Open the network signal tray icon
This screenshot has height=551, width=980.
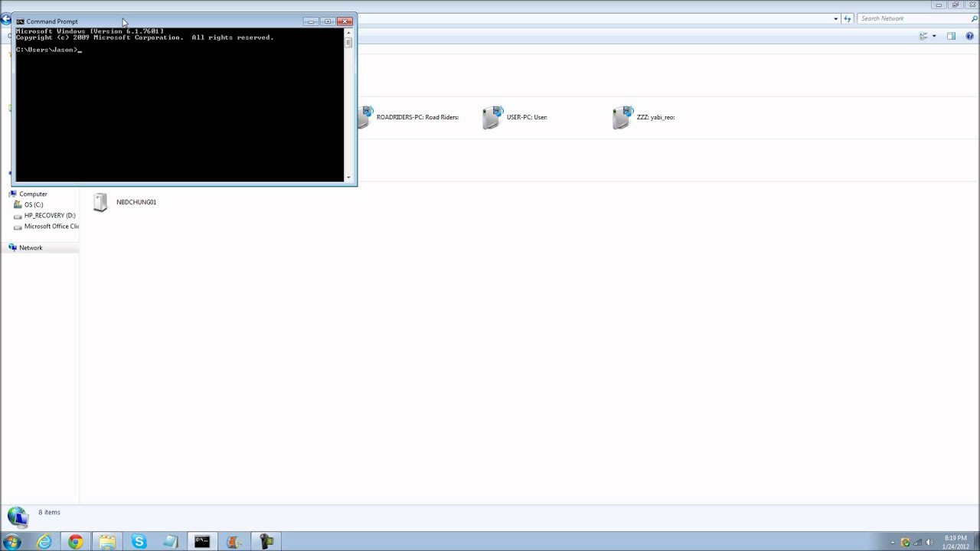(917, 543)
